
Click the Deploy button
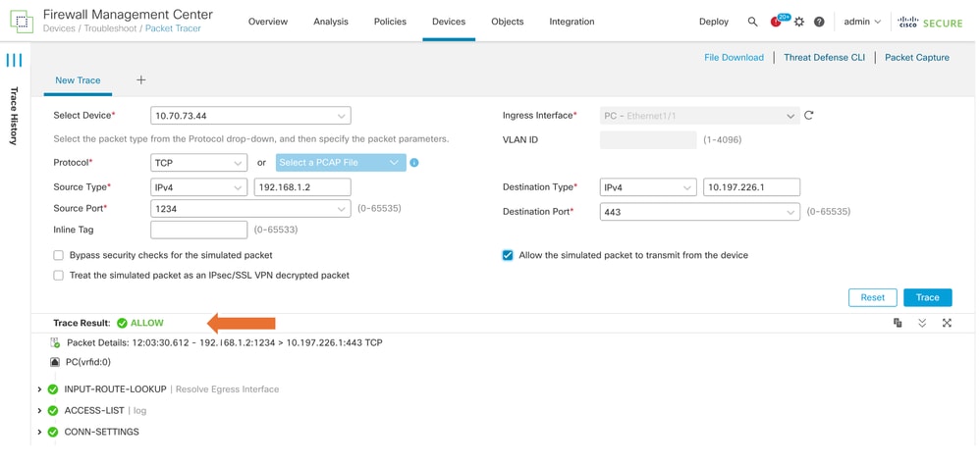click(x=714, y=22)
